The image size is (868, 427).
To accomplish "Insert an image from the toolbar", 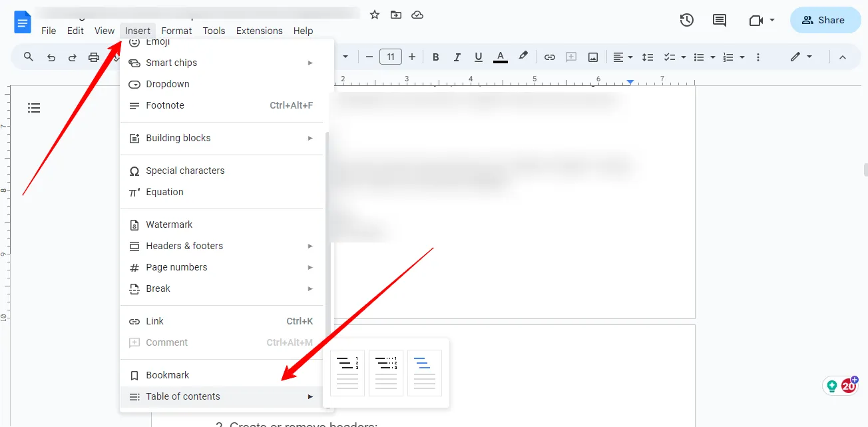I will pos(592,57).
